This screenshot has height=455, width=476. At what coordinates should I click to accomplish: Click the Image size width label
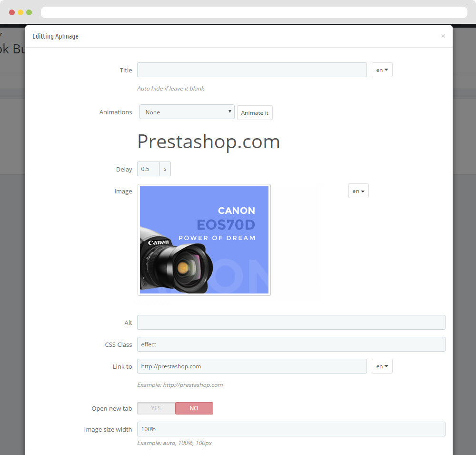108,429
